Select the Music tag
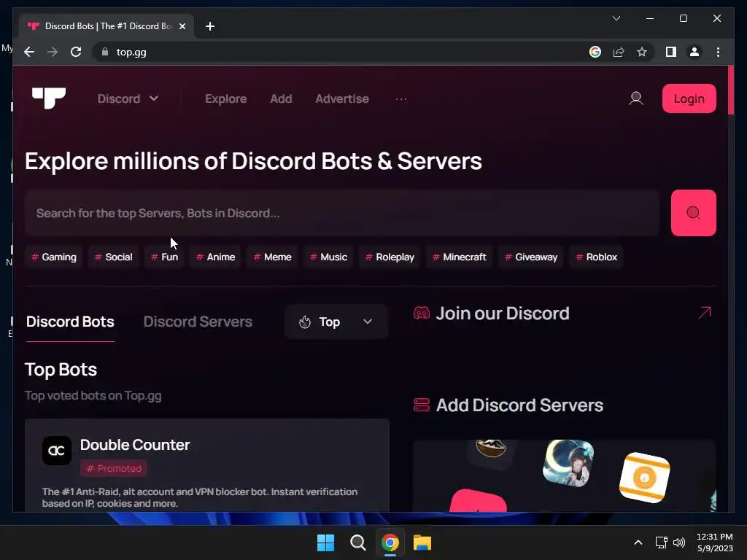 [328, 257]
